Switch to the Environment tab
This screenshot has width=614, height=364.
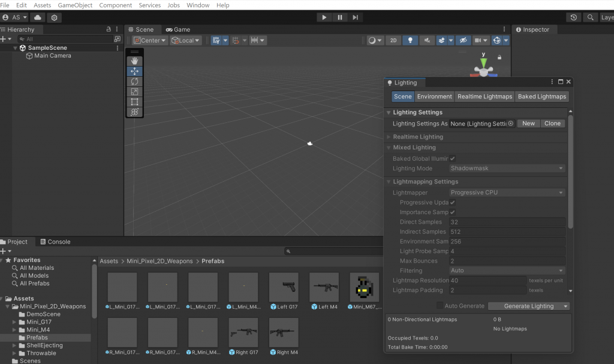[434, 97]
